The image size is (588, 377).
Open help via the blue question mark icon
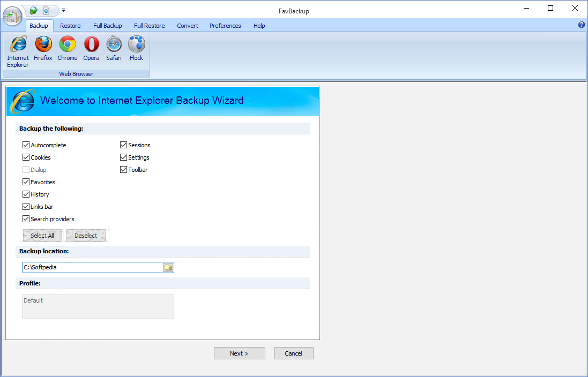581,25
